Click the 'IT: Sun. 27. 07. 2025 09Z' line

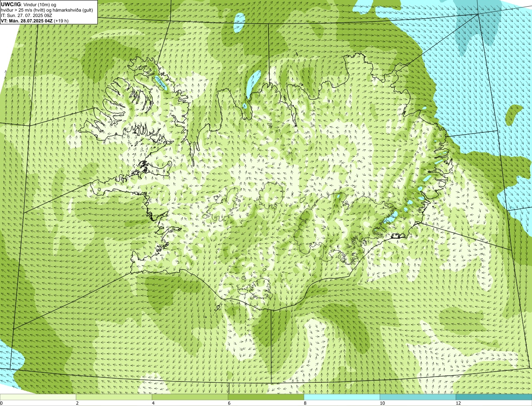pyautogui.click(x=27, y=15)
